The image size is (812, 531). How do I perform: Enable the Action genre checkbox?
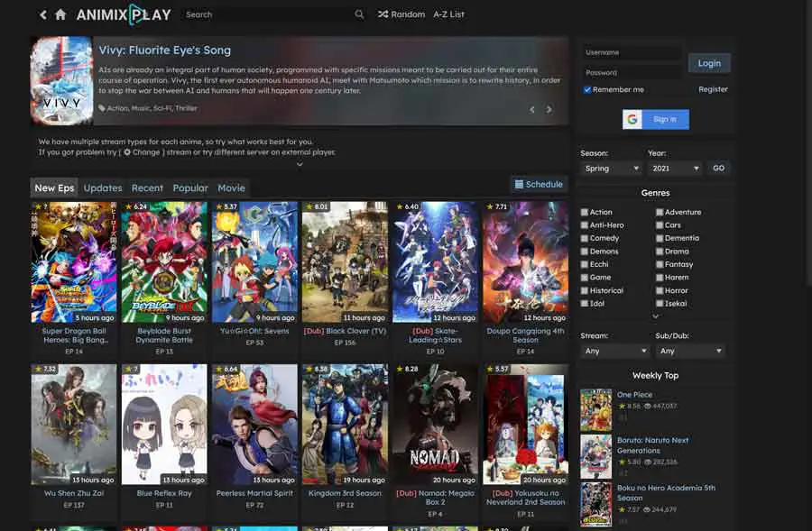coord(585,212)
